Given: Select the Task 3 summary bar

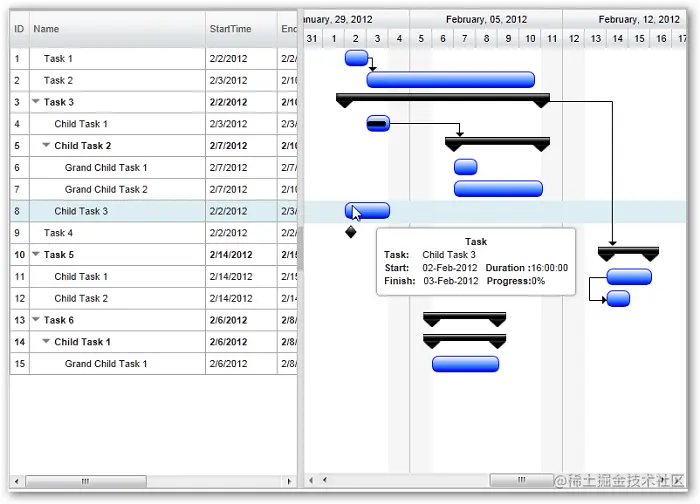Looking at the screenshot, I should tap(442, 100).
